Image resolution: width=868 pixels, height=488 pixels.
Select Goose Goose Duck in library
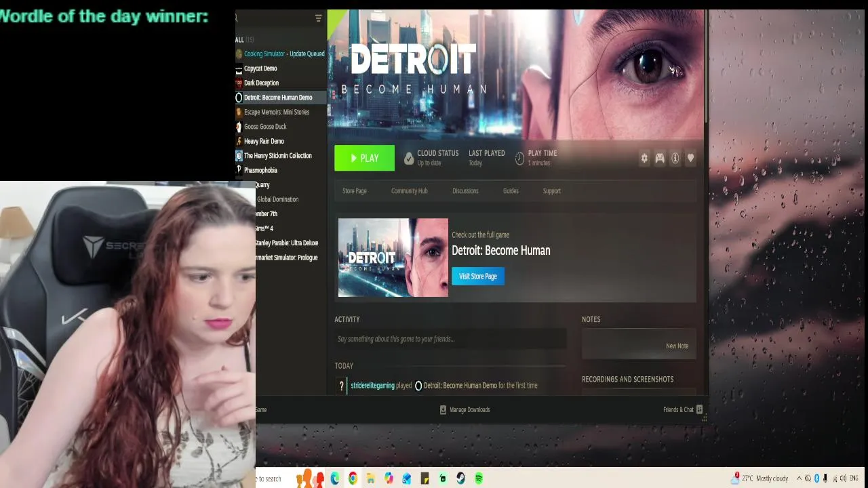(281, 127)
